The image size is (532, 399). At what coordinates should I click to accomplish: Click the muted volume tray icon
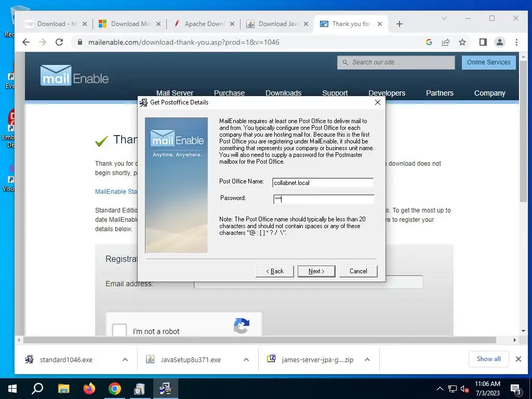click(x=464, y=389)
